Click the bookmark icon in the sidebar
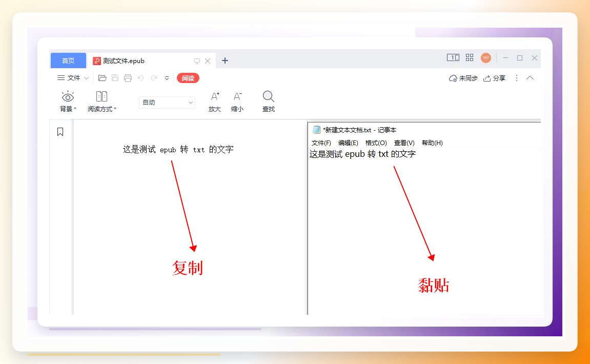590x364 pixels. (60, 132)
